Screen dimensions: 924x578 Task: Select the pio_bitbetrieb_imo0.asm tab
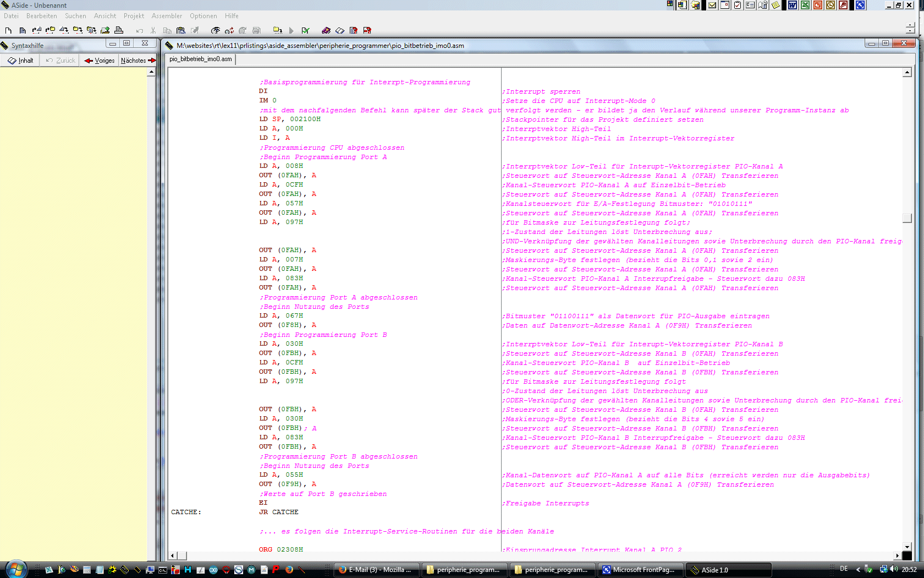[x=200, y=59]
